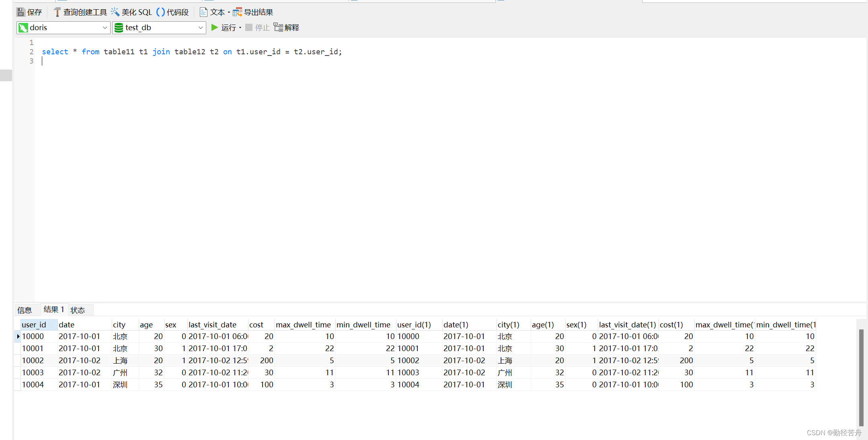Click the first cost cell showing 200
The height and width of the screenshot is (440, 868).
tap(261, 360)
